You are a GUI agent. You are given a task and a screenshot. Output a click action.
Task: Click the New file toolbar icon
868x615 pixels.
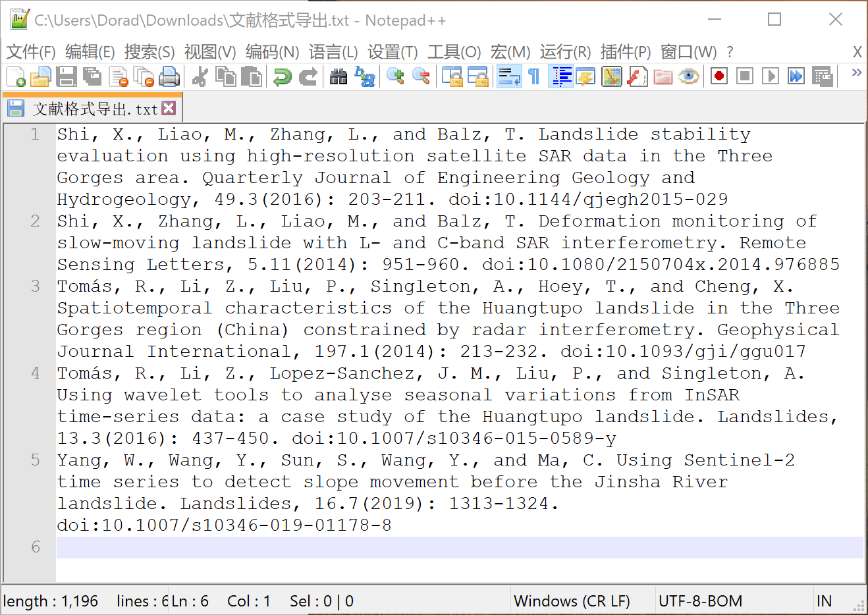16,77
